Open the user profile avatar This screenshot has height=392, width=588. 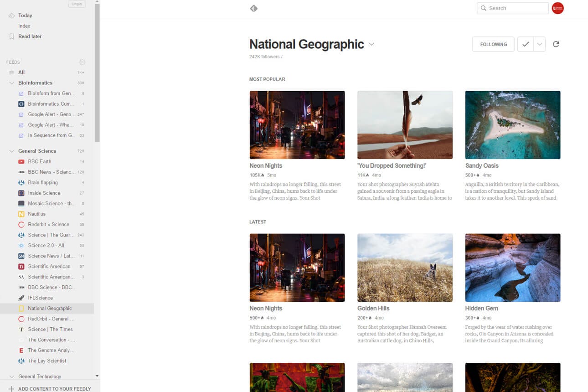557,8
